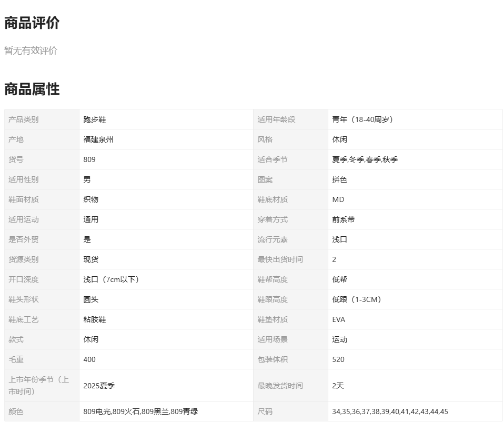Click the 福建泉州 origin value
This screenshot has width=504, height=422.
pyautogui.click(x=98, y=139)
